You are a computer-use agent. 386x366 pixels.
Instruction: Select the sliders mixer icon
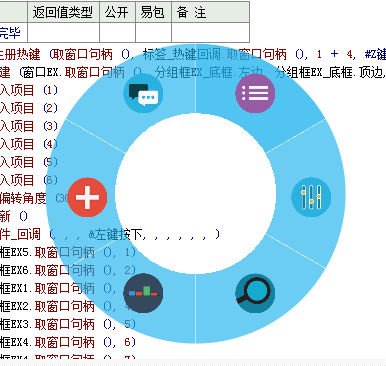(311, 197)
